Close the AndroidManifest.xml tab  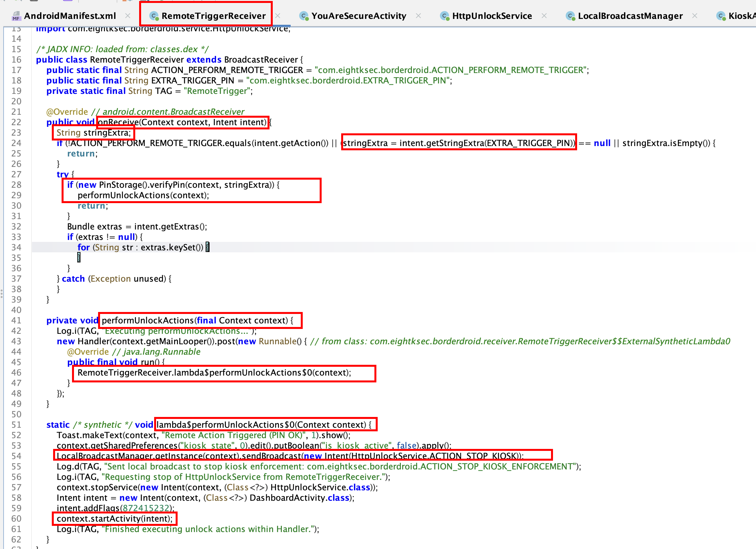pos(128,16)
